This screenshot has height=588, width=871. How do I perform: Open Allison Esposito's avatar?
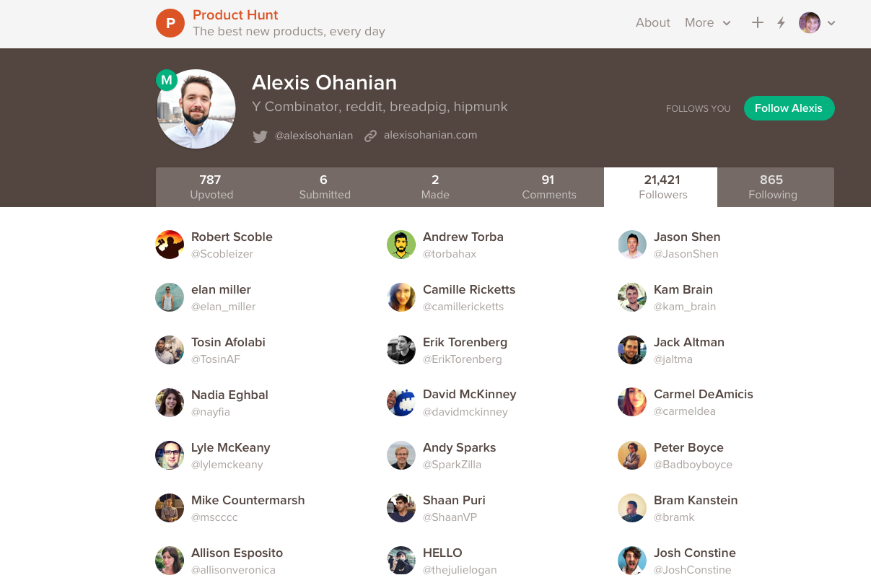click(x=170, y=561)
